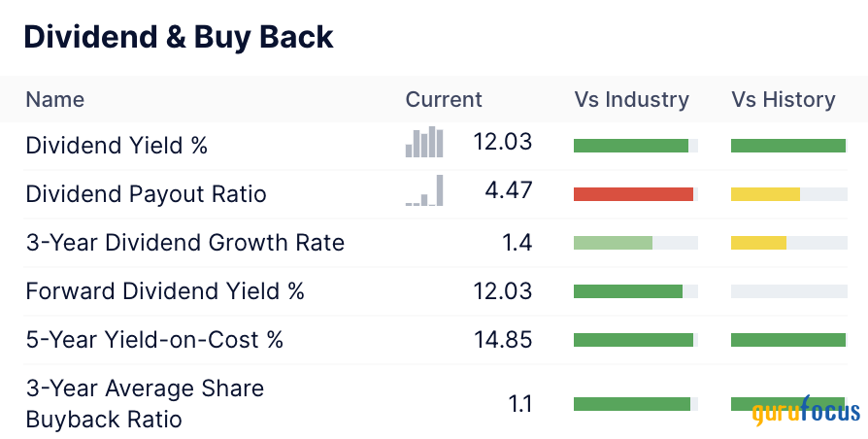The image size is (868, 439).
Task: Click the GuruFocus logo watermark
Action: point(805,413)
